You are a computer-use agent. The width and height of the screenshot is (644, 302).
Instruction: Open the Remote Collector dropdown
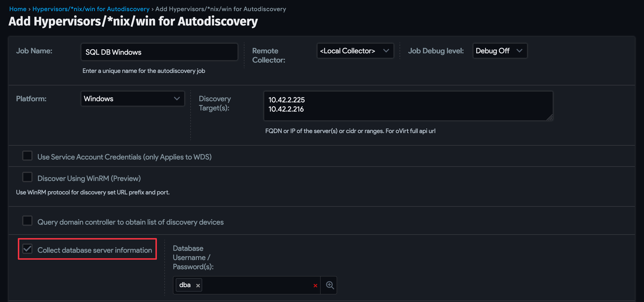(x=355, y=51)
